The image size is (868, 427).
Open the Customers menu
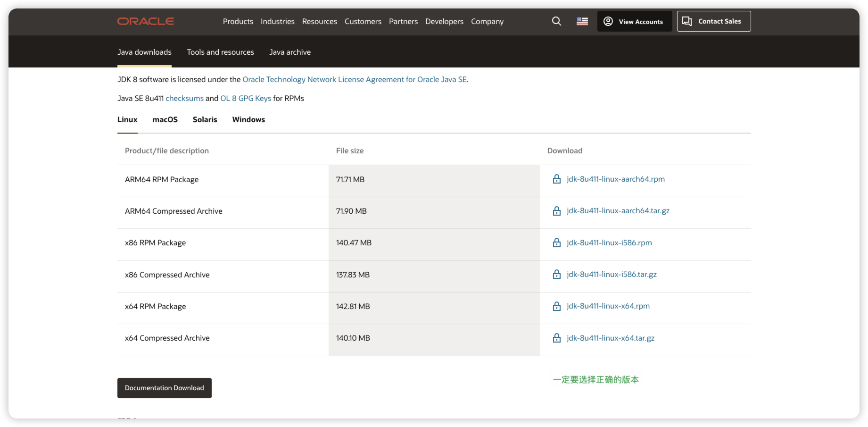[363, 21]
